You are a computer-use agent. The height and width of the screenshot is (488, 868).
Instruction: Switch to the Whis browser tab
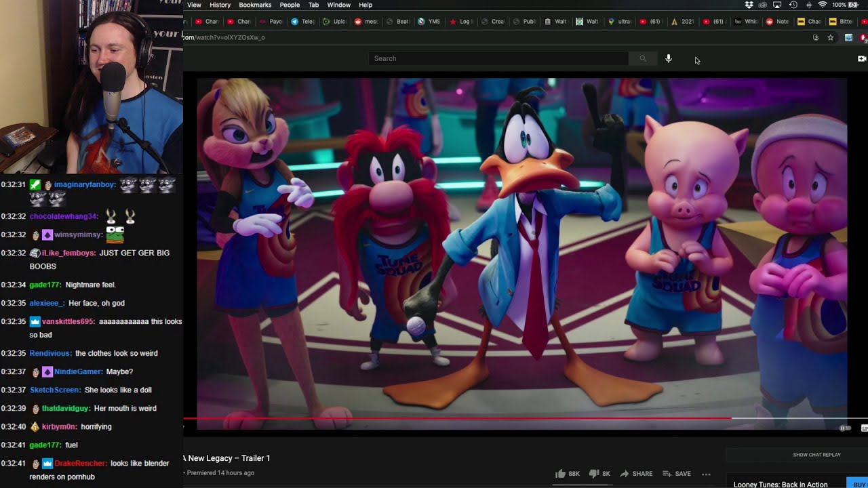point(747,22)
